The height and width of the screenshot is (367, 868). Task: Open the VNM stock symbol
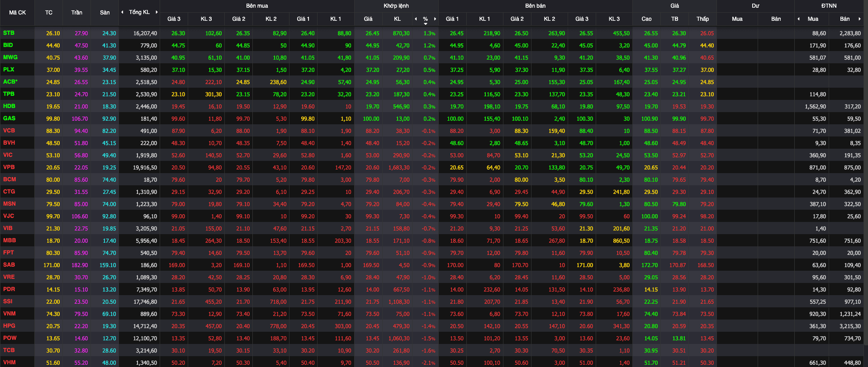(9, 314)
